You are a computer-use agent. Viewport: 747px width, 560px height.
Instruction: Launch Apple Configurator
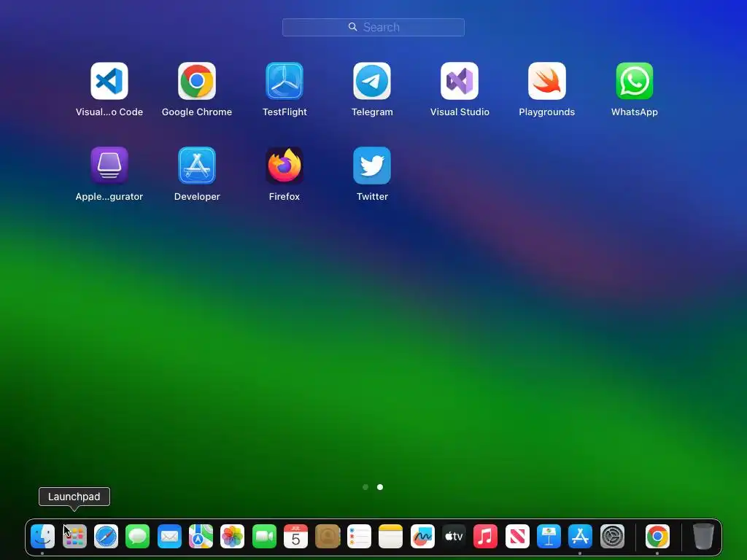pyautogui.click(x=109, y=166)
